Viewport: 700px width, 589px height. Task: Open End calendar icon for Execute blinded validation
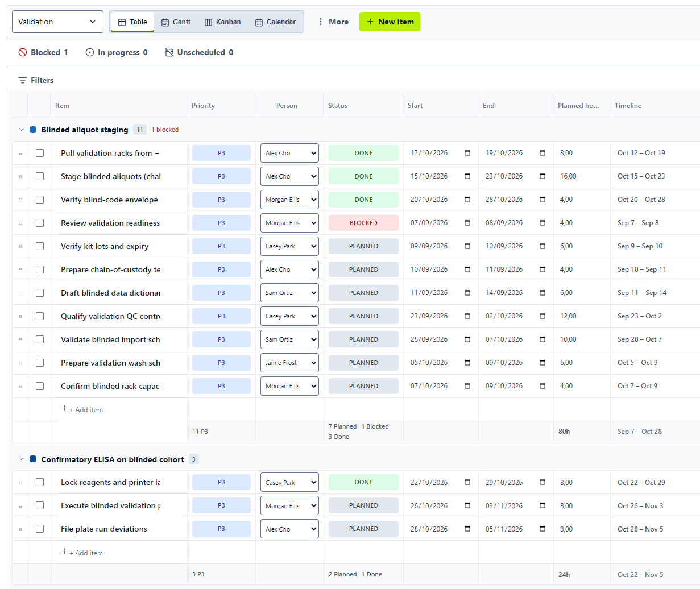tap(542, 505)
